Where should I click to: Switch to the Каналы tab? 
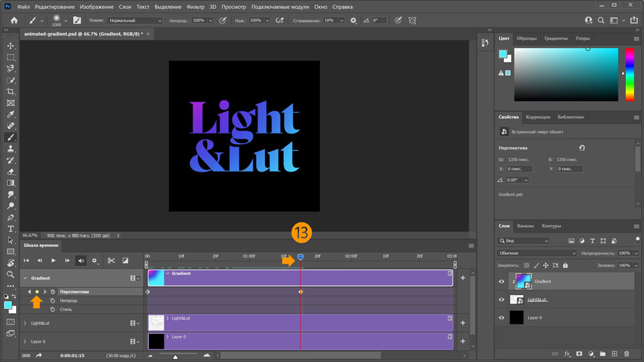[525, 226]
